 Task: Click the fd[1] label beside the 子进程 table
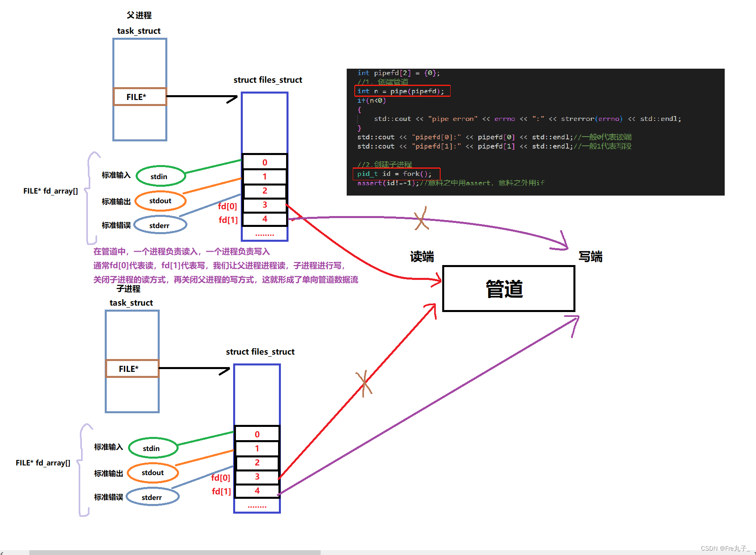pyautogui.click(x=221, y=492)
